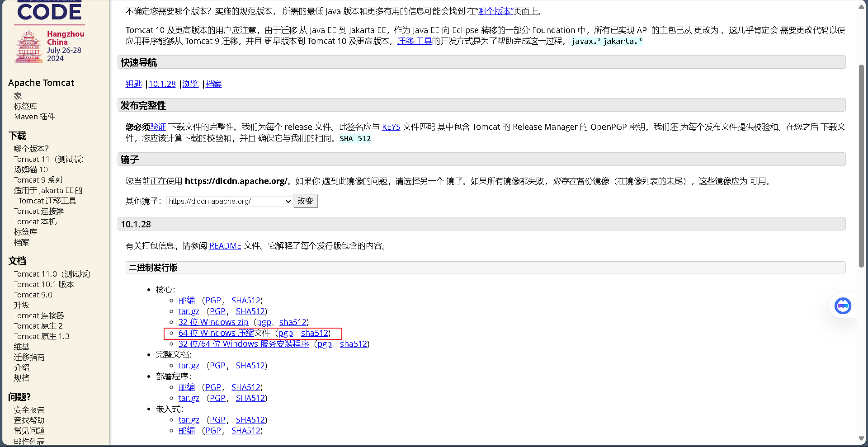Open 档案 in quick navigation
Viewport: 868px width, 447px height.
(x=213, y=84)
